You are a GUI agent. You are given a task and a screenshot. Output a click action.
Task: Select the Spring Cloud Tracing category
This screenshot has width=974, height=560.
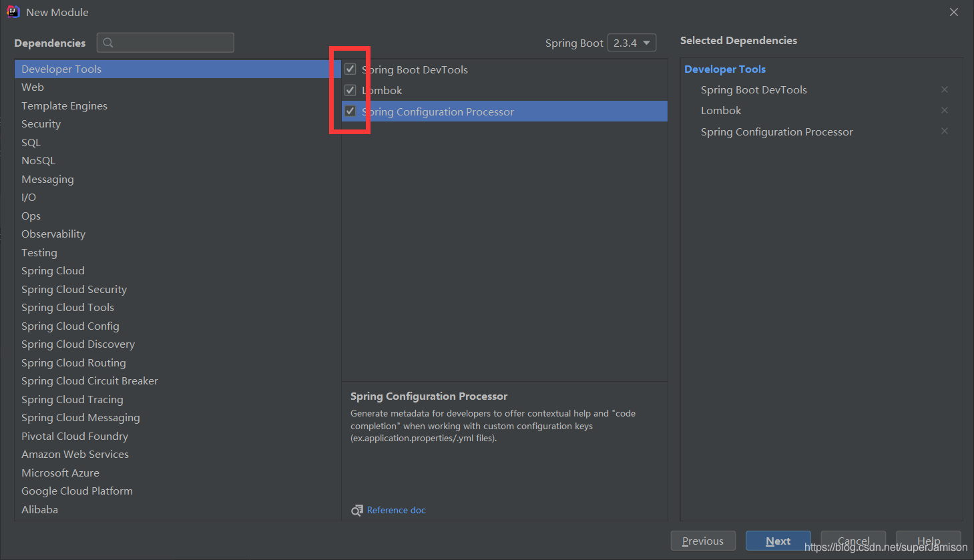click(x=178, y=399)
